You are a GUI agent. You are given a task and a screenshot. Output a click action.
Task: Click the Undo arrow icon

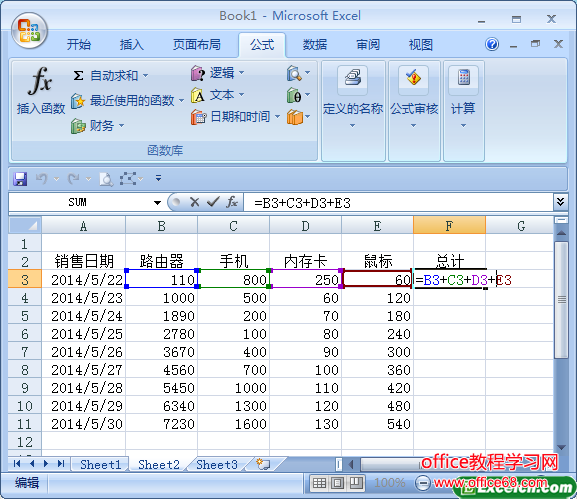(41, 179)
